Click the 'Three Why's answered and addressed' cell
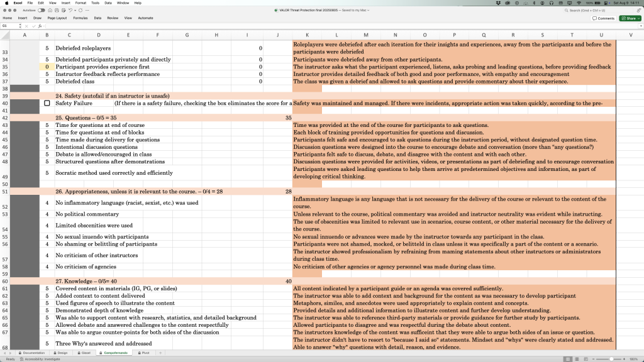644x362 pixels. 104,344
